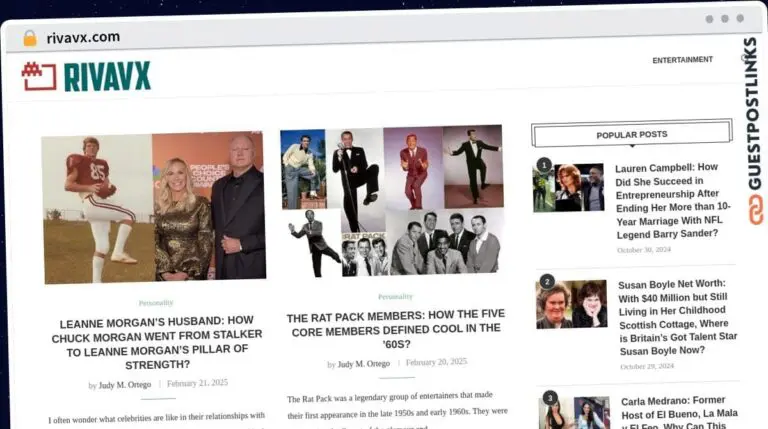This screenshot has height=429, width=768.
Task: Open the Rat Pack collage image
Action: click(392, 201)
